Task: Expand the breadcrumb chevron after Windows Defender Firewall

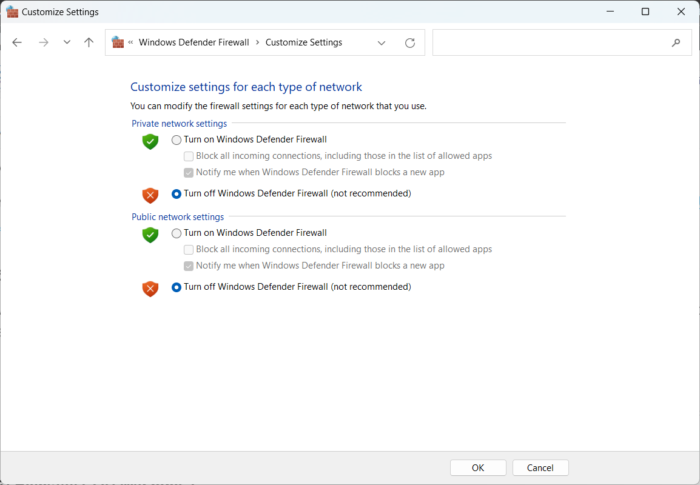Action: point(258,43)
